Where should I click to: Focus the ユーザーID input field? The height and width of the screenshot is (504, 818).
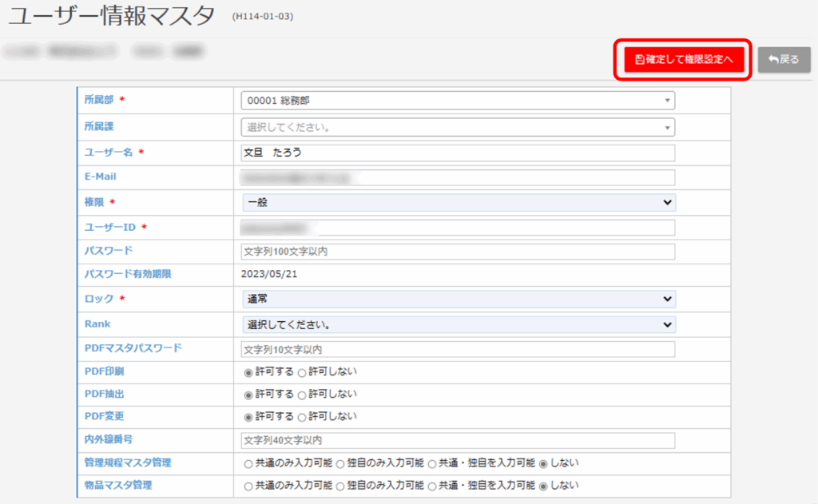point(458,228)
